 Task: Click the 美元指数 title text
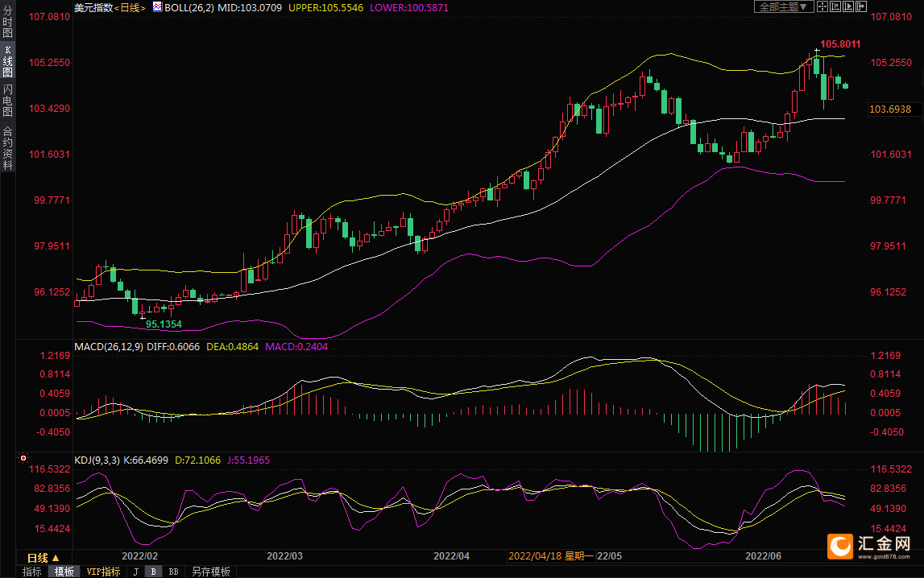click(x=93, y=8)
